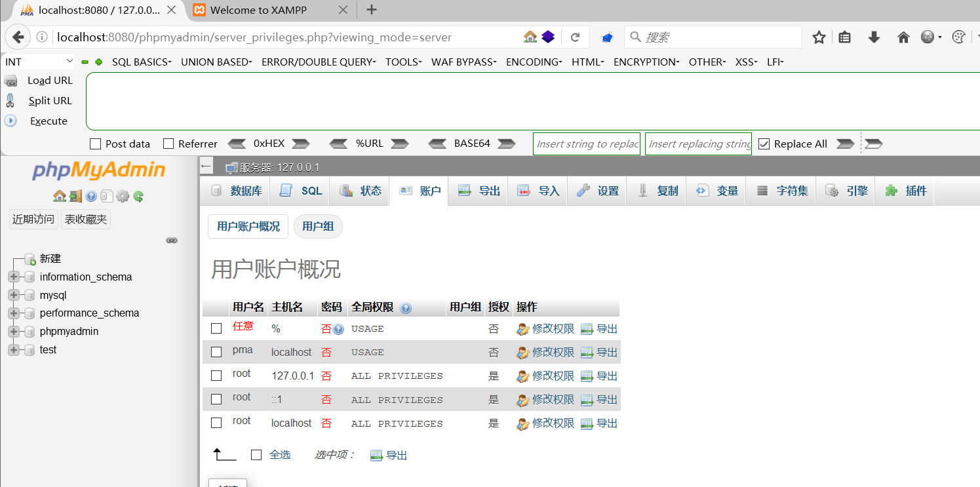Click the browser home icon in toolbar
The height and width of the screenshot is (487, 980).
pos(903,37)
